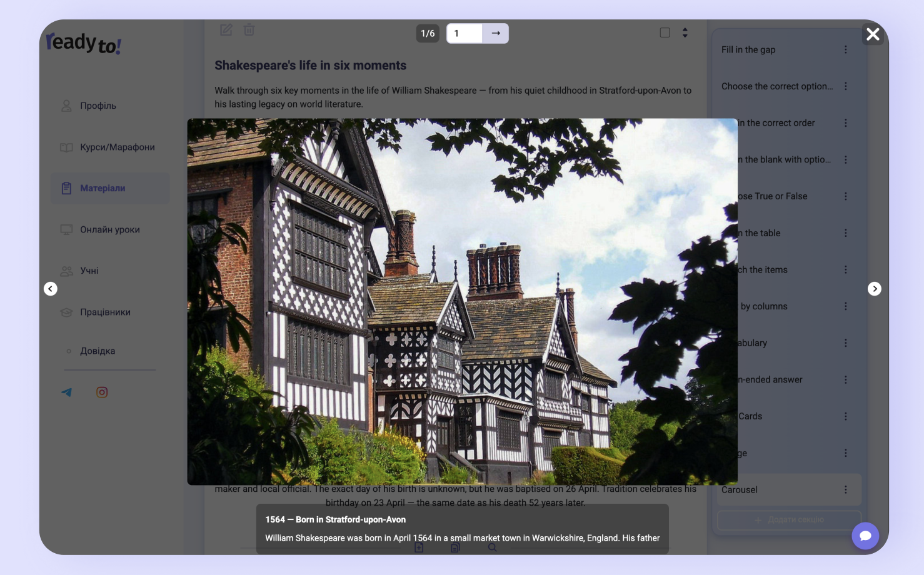The width and height of the screenshot is (924, 575).
Task: Open Профіль in the sidebar
Action: [x=110, y=106]
